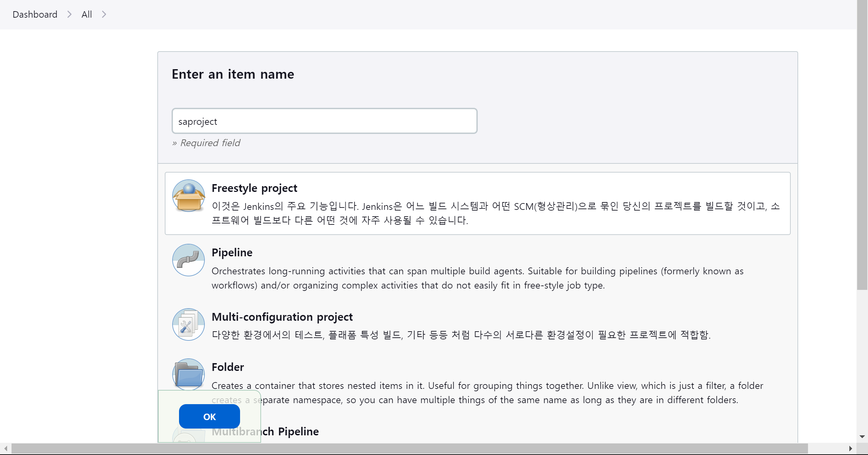Select the Freestyle project box icon
Image resolution: width=868 pixels, height=455 pixels.
tap(189, 196)
